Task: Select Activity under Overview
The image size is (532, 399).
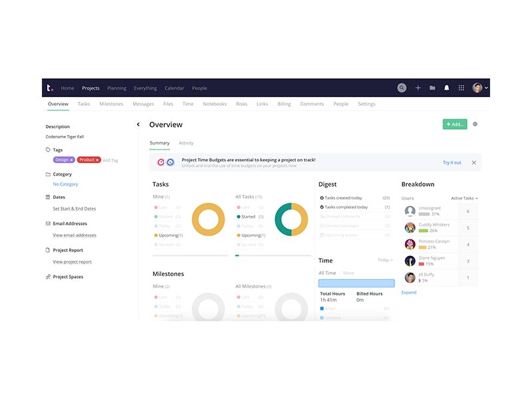Action: pos(186,143)
